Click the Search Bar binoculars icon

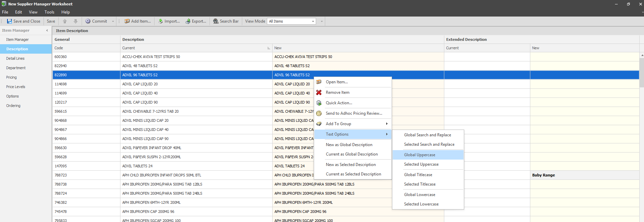216,21
